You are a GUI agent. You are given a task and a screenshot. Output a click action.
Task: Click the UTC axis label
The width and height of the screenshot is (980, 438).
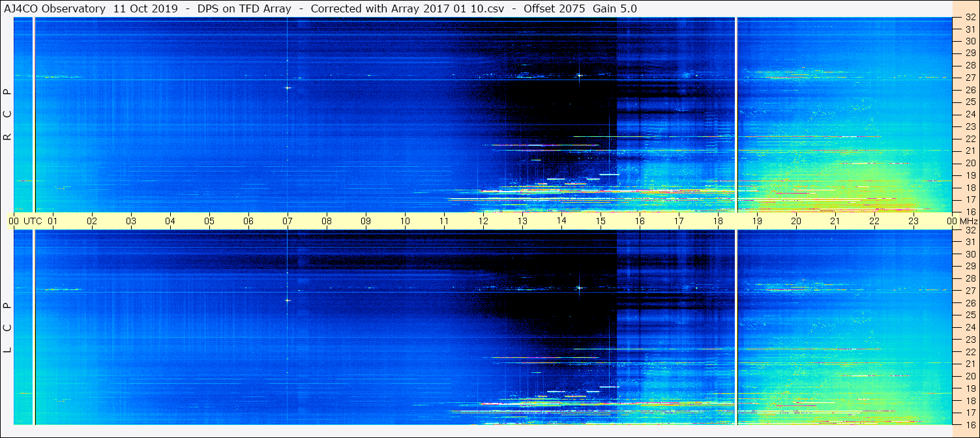[x=33, y=221]
